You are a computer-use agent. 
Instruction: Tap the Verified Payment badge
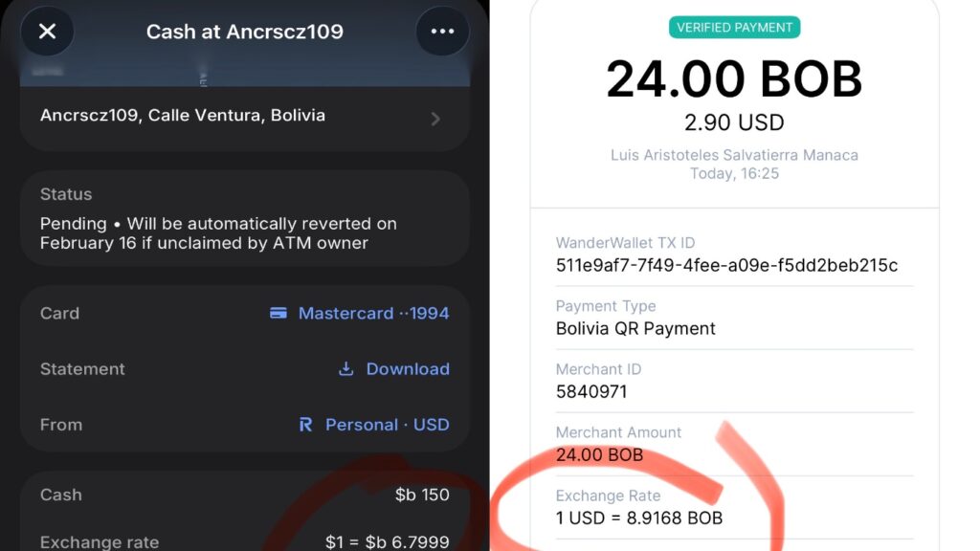coord(734,28)
